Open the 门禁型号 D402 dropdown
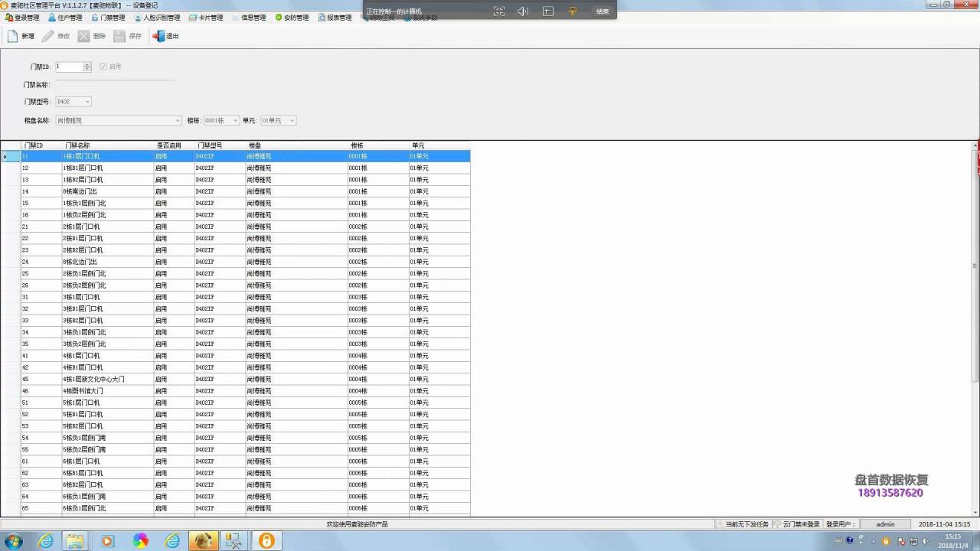Screen dimensions: 980x551 [x=88, y=101]
